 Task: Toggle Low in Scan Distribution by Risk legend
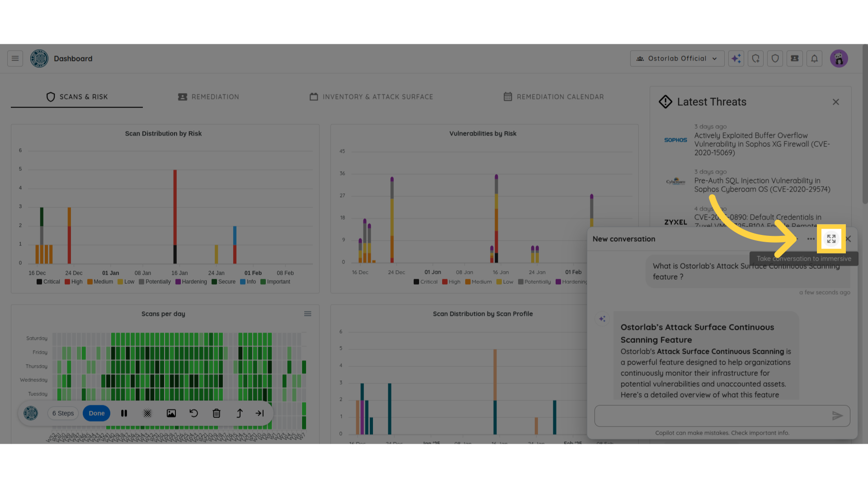[126, 282]
